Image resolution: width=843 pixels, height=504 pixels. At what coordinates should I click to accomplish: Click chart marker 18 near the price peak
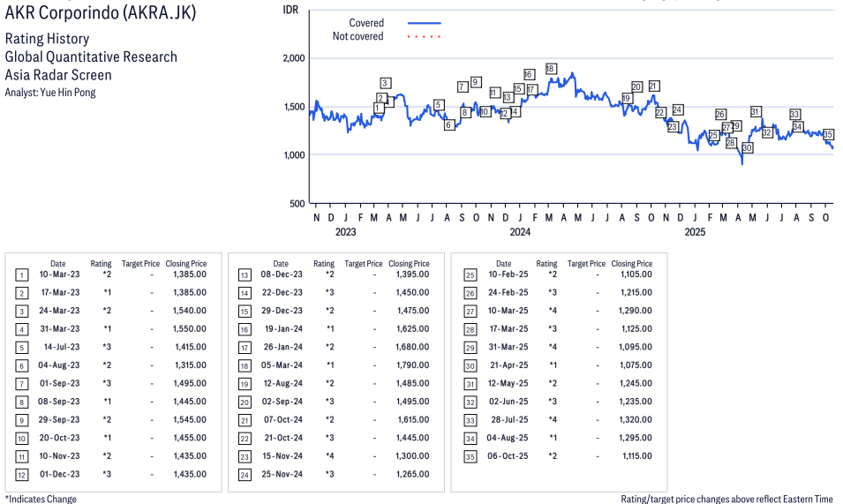click(551, 69)
